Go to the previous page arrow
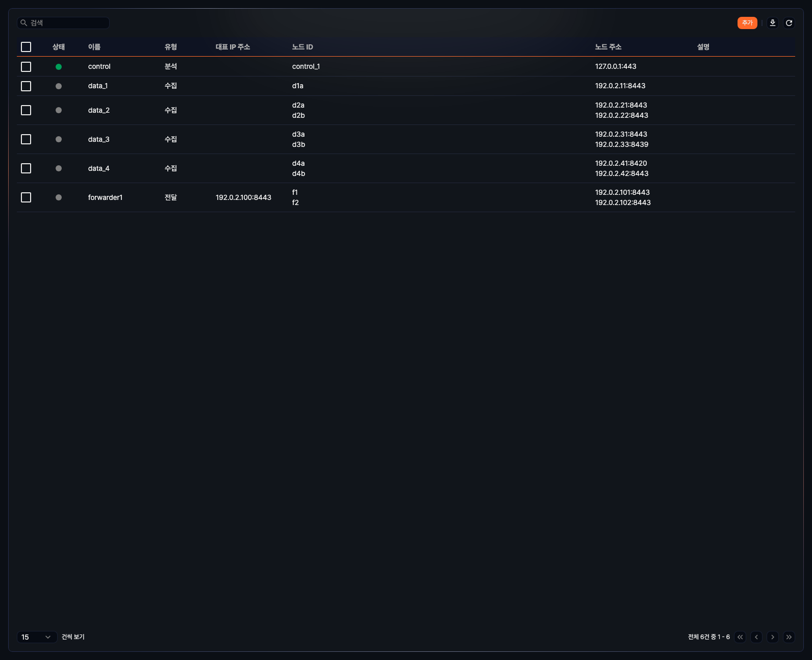 point(756,637)
